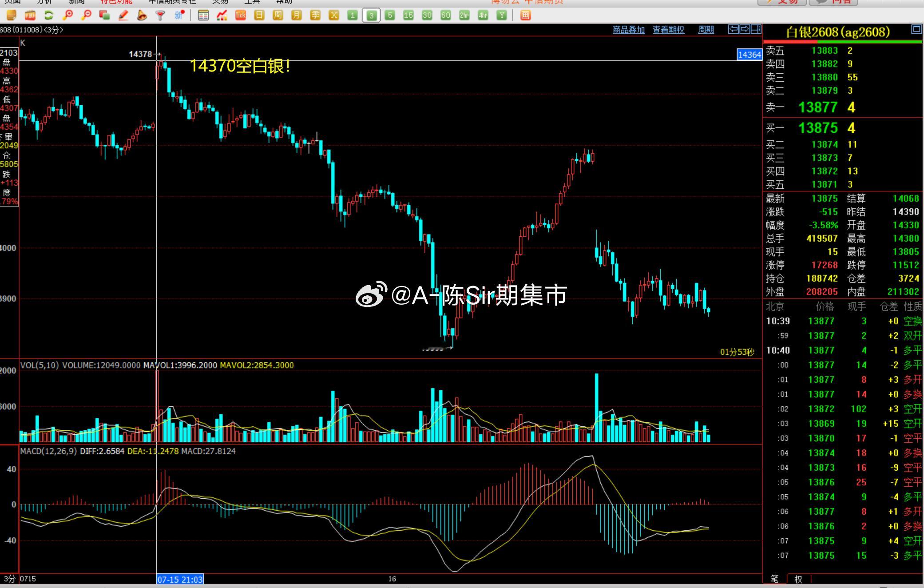
Task: Zoom in chart with plus magnifier
Action: click(x=67, y=16)
